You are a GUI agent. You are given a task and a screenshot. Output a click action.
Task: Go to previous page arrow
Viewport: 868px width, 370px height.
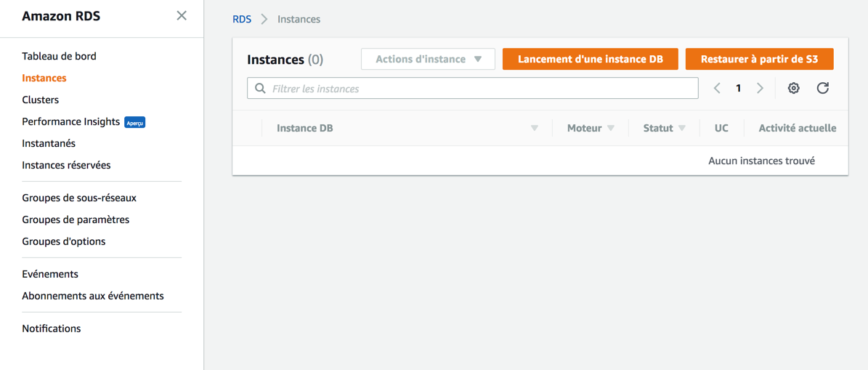(717, 88)
